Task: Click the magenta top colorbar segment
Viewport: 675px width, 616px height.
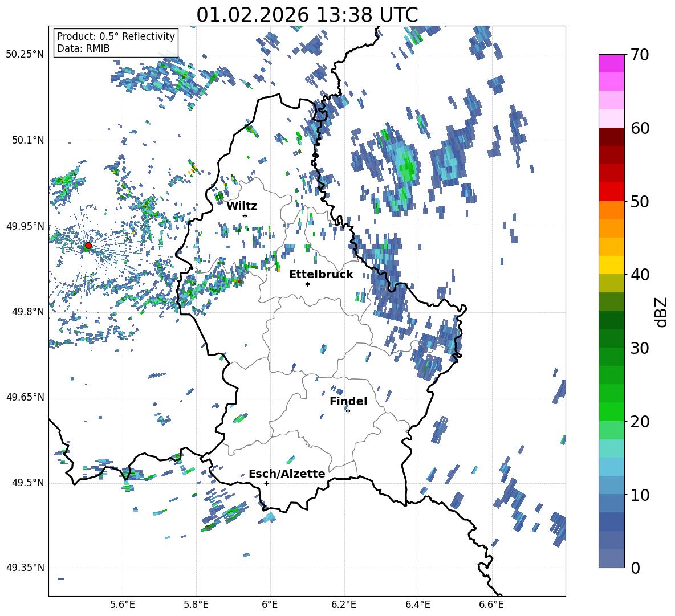Action: pos(611,63)
